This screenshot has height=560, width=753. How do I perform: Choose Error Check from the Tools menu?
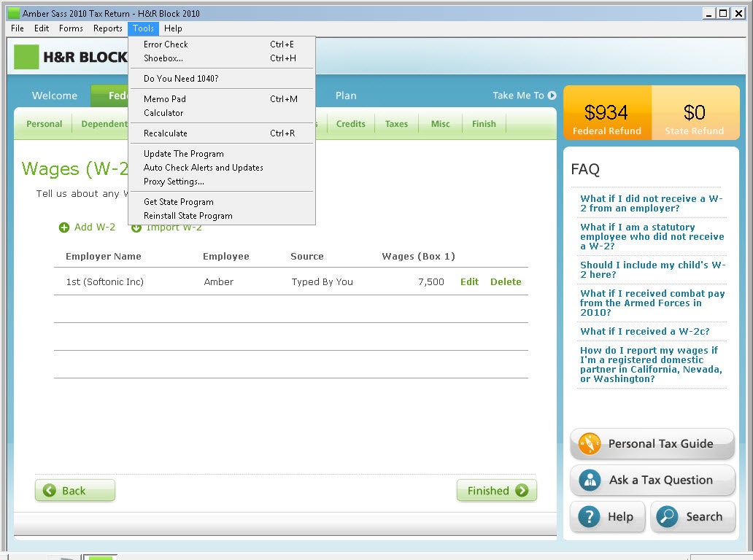(x=221, y=44)
